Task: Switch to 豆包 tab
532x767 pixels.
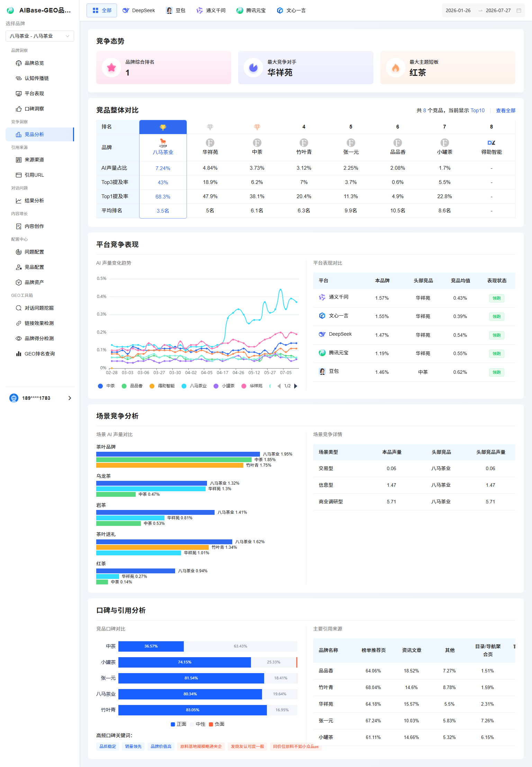Action: pyautogui.click(x=176, y=10)
